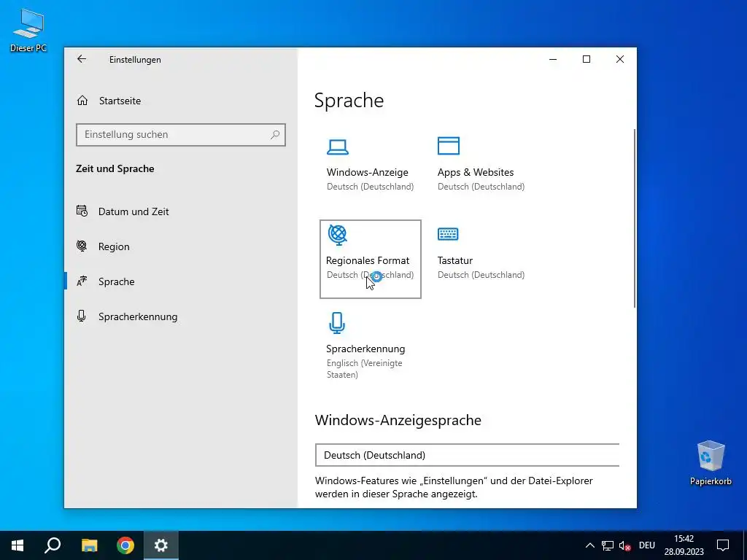This screenshot has height=560, width=747.
Task: Click the Spracherkennung microphone tile icon
Action: tap(337, 322)
